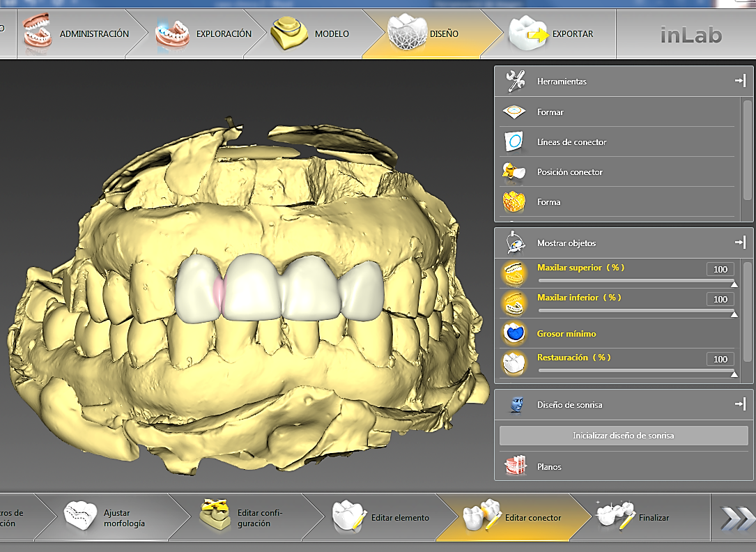Click the Editar conector step label

coord(533,518)
